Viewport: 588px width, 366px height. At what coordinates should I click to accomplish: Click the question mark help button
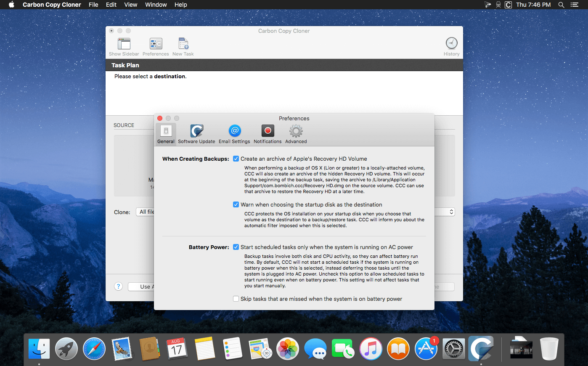click(x=119, y=286)
